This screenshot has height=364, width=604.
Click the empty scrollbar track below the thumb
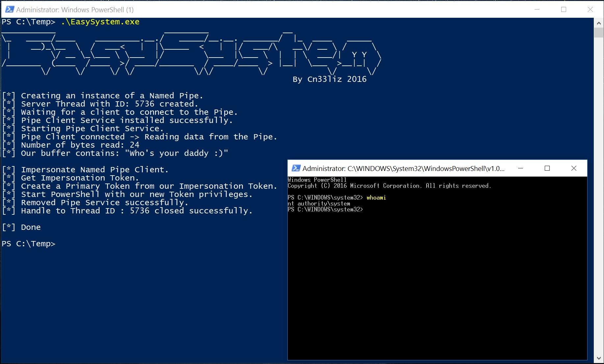point(599,197)
